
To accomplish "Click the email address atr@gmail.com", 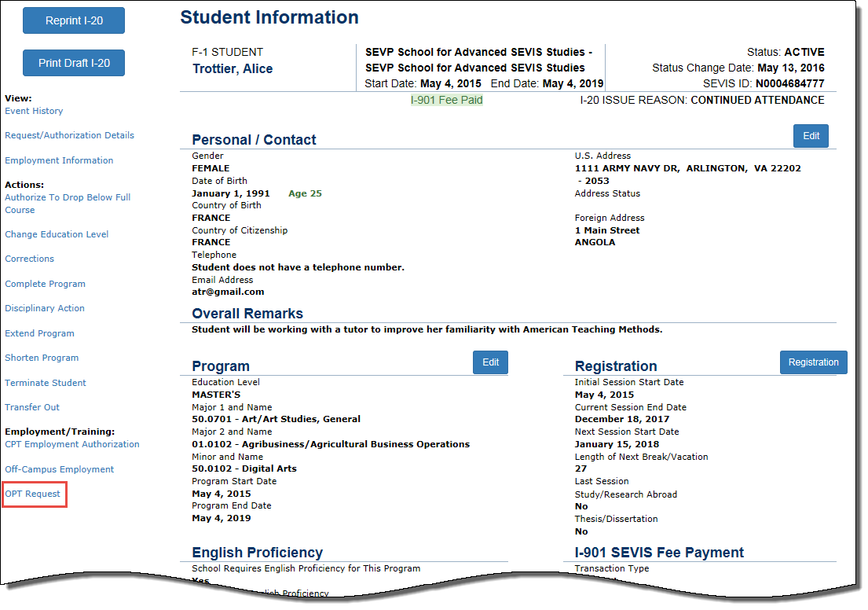I will [x=228, y=292].
